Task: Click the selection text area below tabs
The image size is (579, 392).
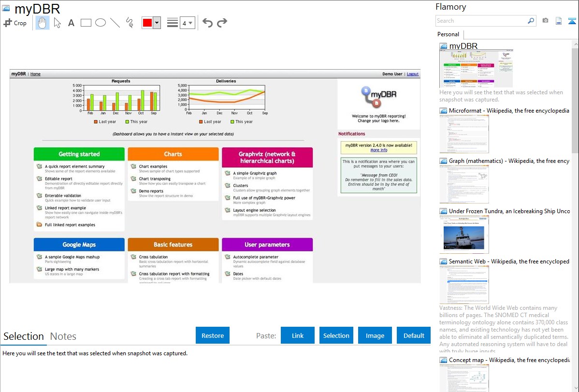Action: point(216,369)
